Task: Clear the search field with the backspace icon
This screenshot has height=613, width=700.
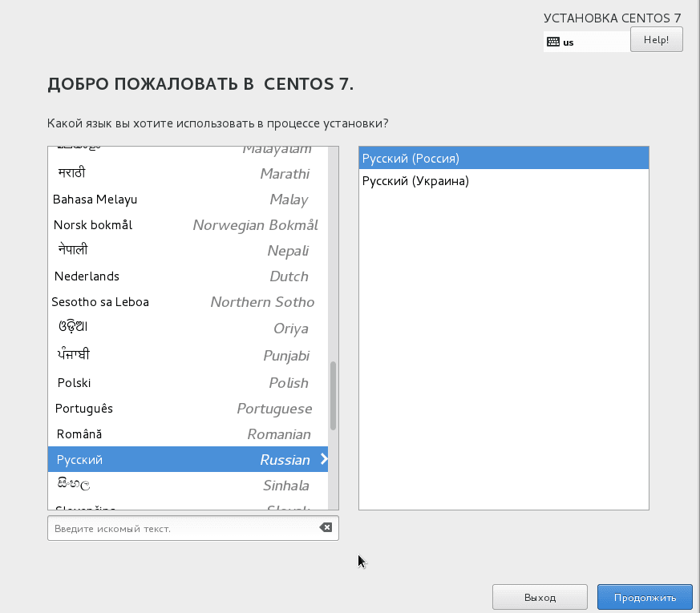Action: click(326, 527)
